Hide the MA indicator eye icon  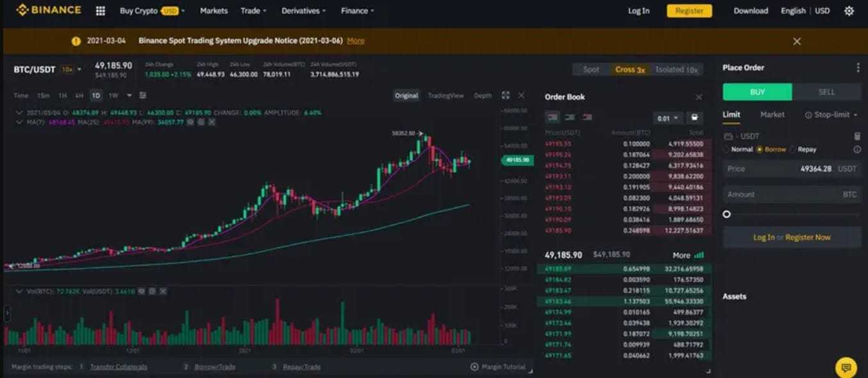(190, 121)
